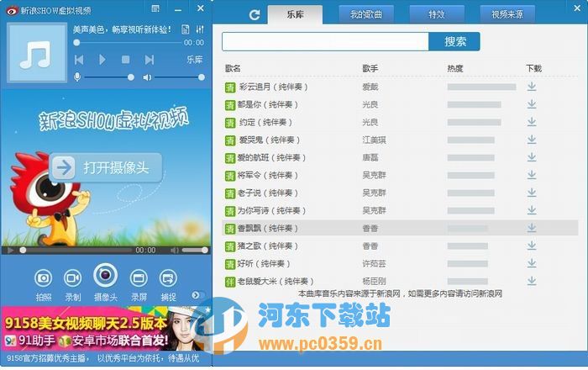Click 捕捉 capture icon
Viewport: 588px width, 370px height.
(168, 278)
